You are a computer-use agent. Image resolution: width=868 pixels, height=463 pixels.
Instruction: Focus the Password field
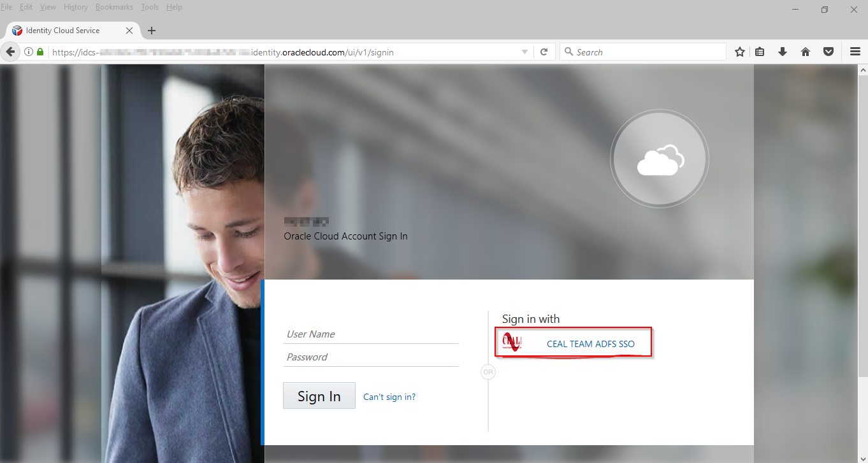(x=371, y=357)
